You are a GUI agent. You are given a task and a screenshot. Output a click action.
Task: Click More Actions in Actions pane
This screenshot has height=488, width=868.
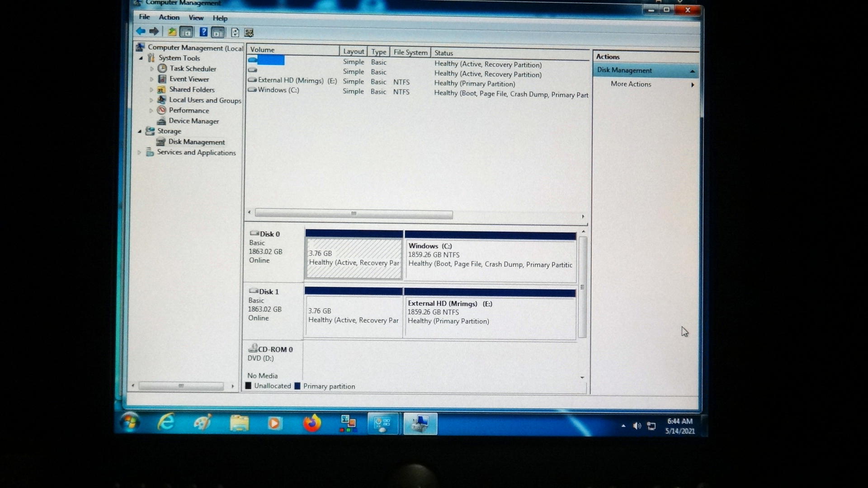point(631,84)
